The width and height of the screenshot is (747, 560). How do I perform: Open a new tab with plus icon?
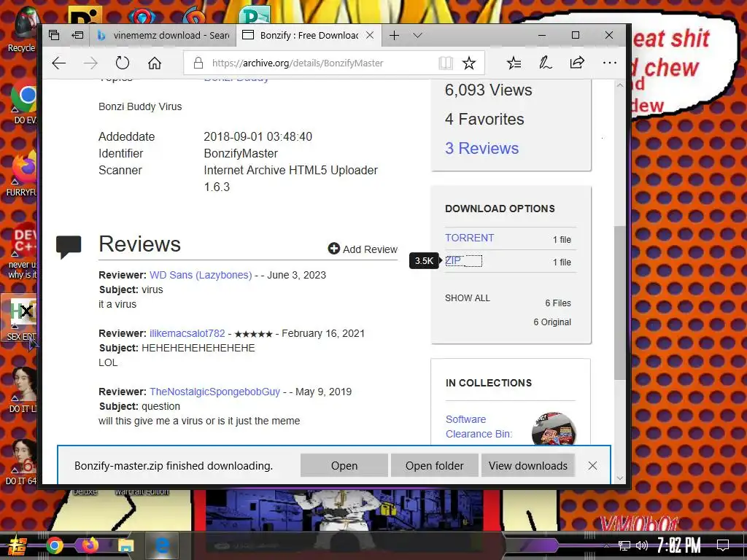[x=394, y=35]
